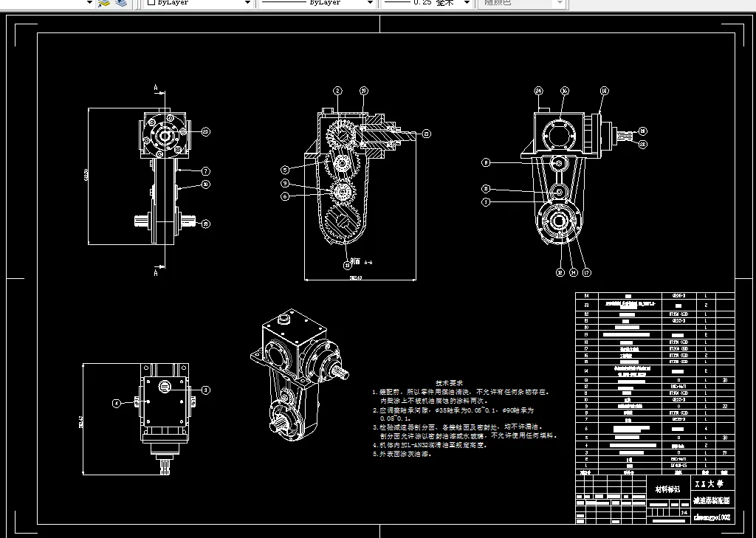Select requirement line 1 about 装配前
The width and height of the screenshot is (756, 538).
click(461, 396)
